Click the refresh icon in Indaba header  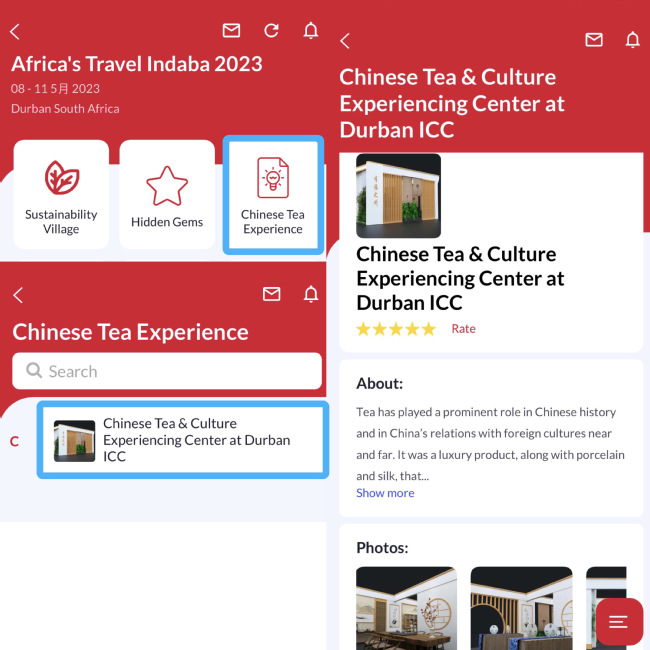(272, 30)
